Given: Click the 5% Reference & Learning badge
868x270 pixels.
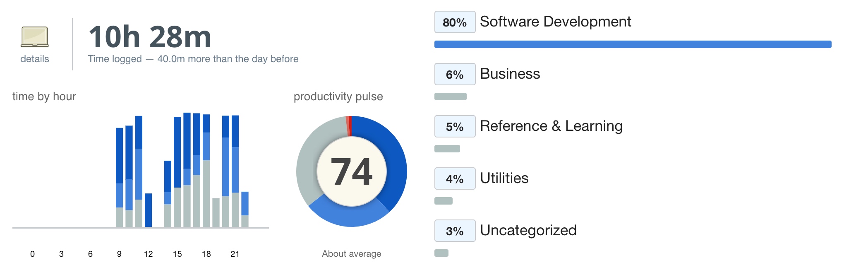Looking at the screenshot, I should [x=455, y=127].
